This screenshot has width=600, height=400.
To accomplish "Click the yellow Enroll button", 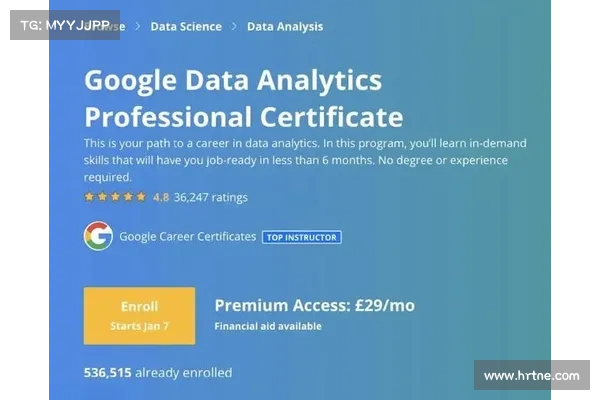I will click(x=139, y=316).
